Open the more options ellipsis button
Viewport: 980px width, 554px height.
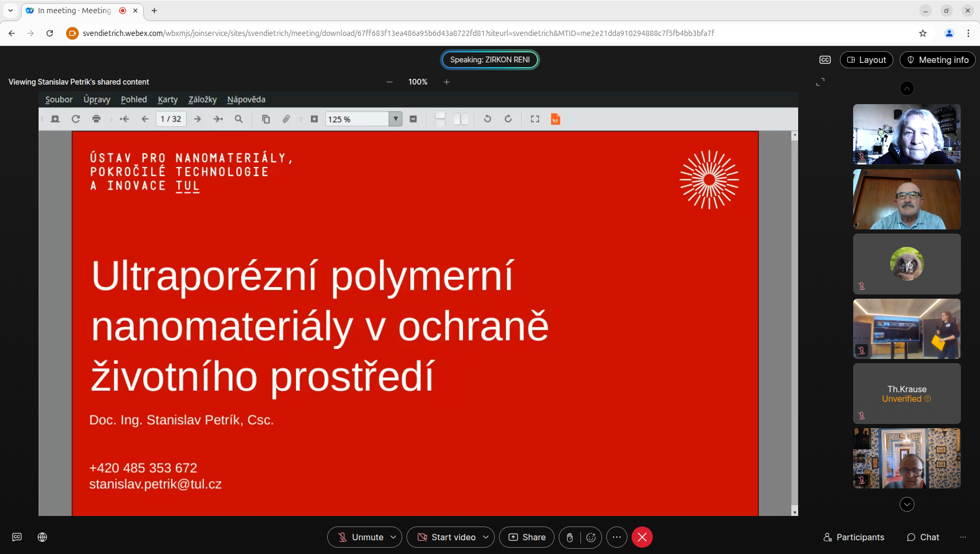pos(616,537)
